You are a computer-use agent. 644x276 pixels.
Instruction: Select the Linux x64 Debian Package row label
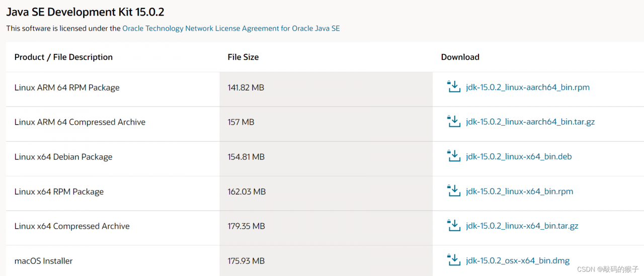pos(63,157)
